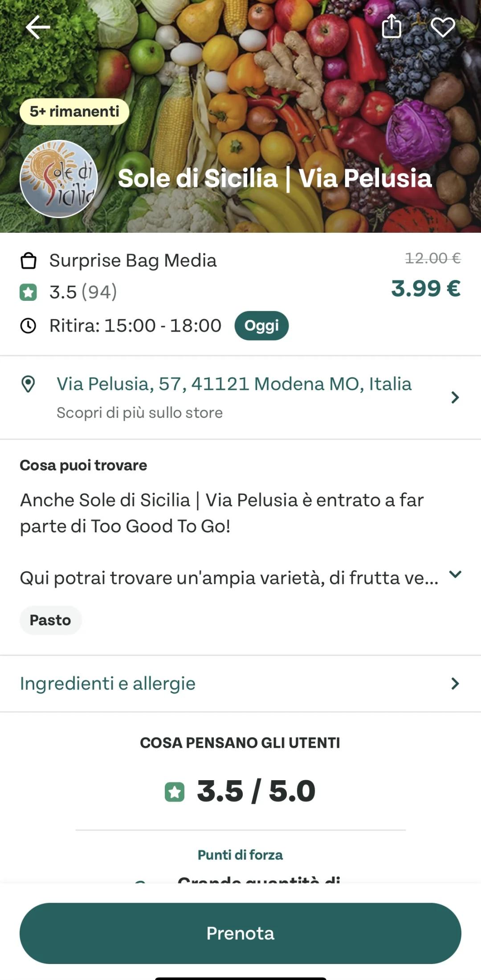This screenshot has width=481, height=980.
Task: Expand the description with down chevron
Action: [455, 575]
